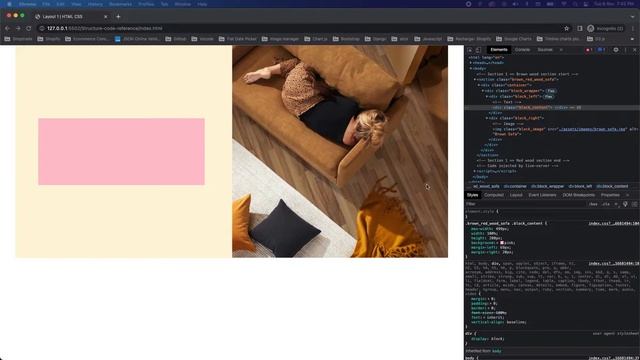Open the Properties tab
Image resolution: width=640 pixels, height=360 pixels.
tap(610, 195)
